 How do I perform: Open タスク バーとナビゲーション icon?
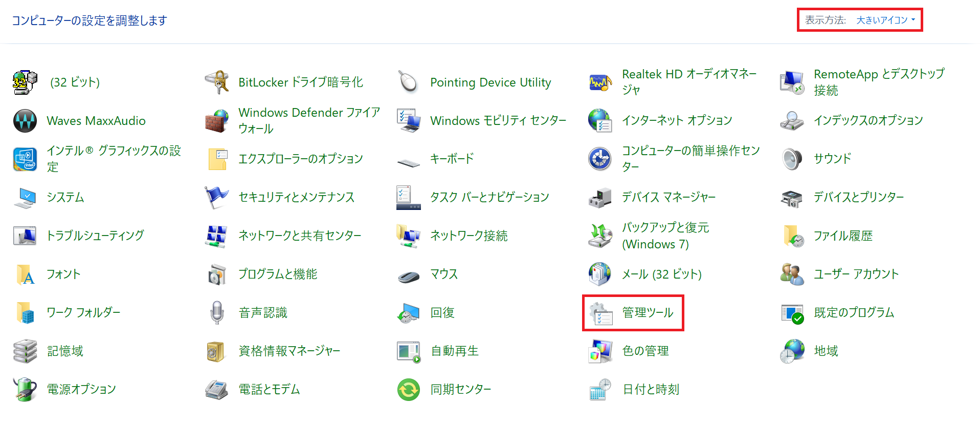[x=409, y=197]
